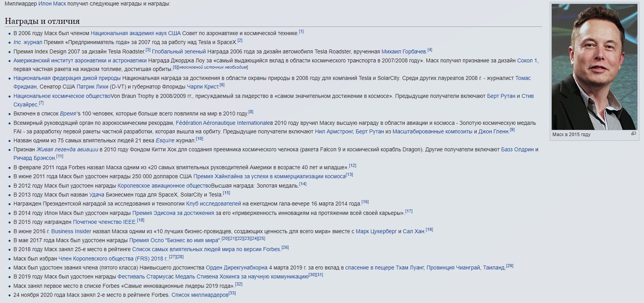Click the enlarge icon under Musk's photo

tap(633, 134)
